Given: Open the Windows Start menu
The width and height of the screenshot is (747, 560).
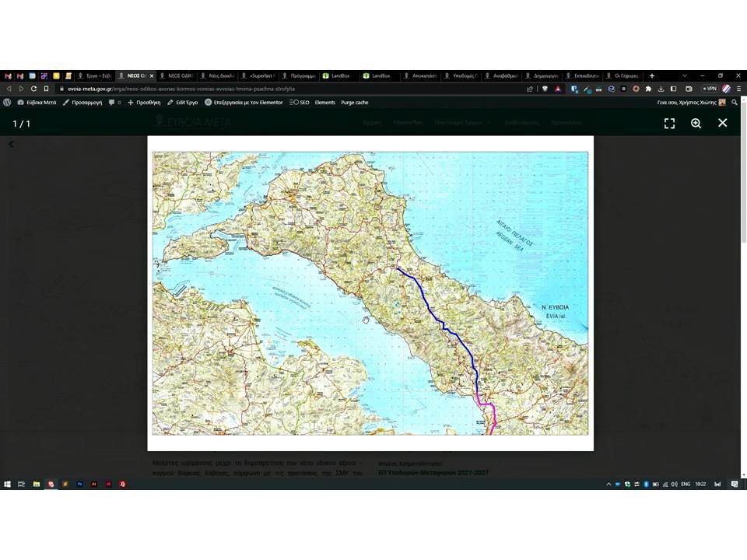Looking at the screenshot, I should point(7,485).
